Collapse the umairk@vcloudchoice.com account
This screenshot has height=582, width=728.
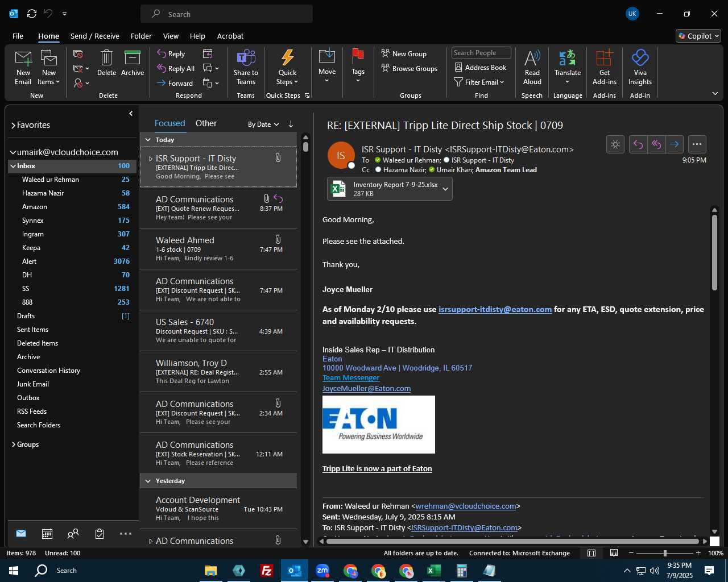pos(13,152)
